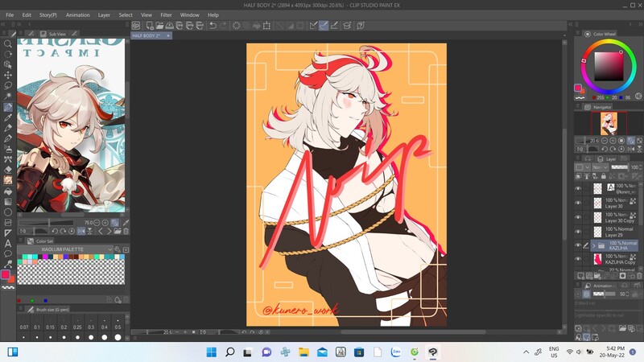The image size is (644, 362).
Task: Click the Open file folder icon in command bar
Action: (x=159, y=26)
